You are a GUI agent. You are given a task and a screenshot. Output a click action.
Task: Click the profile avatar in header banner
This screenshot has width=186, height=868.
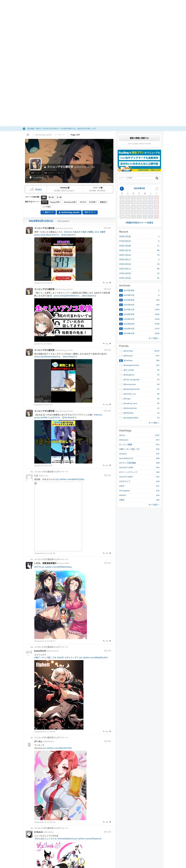[x=35, y=164]
